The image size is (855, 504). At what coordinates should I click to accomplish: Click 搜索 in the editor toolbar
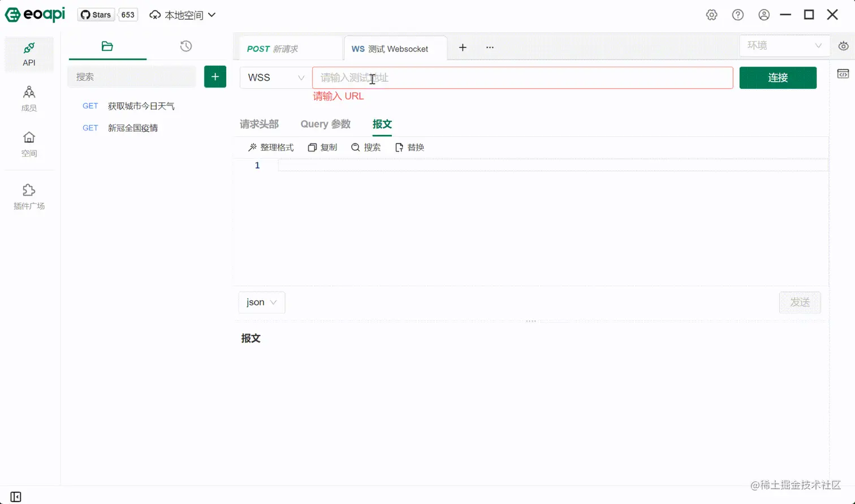pyautogui.click(x=366, y=147)
